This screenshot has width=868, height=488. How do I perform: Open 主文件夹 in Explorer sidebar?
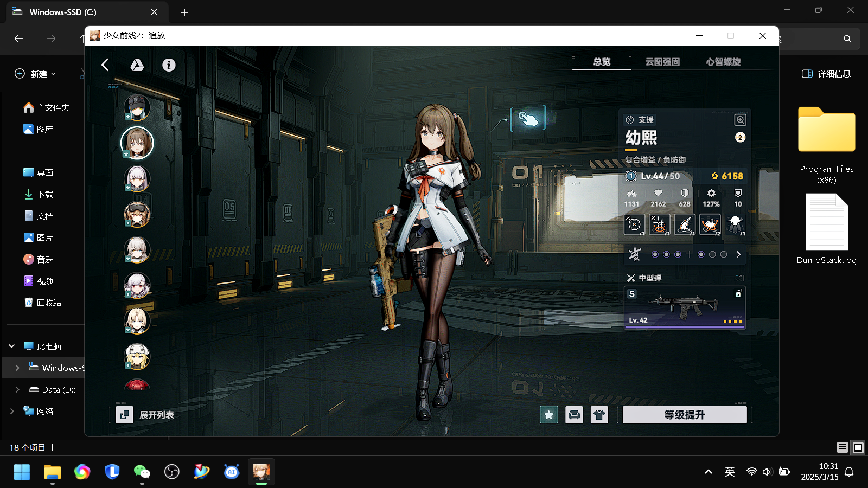pos(47,107)
